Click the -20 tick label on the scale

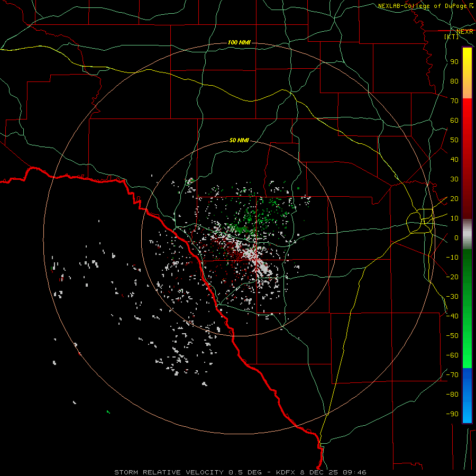(x=452, y=277)
